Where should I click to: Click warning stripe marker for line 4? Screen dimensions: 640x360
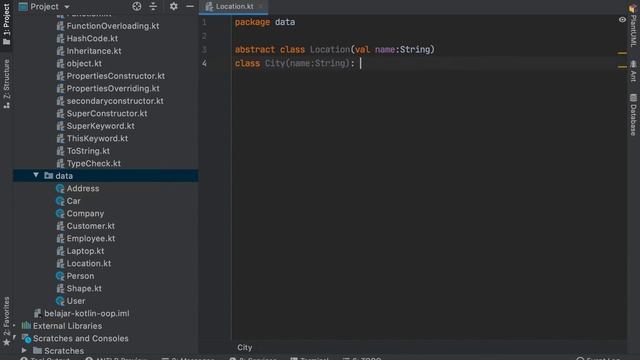click(x=622, y=67)
